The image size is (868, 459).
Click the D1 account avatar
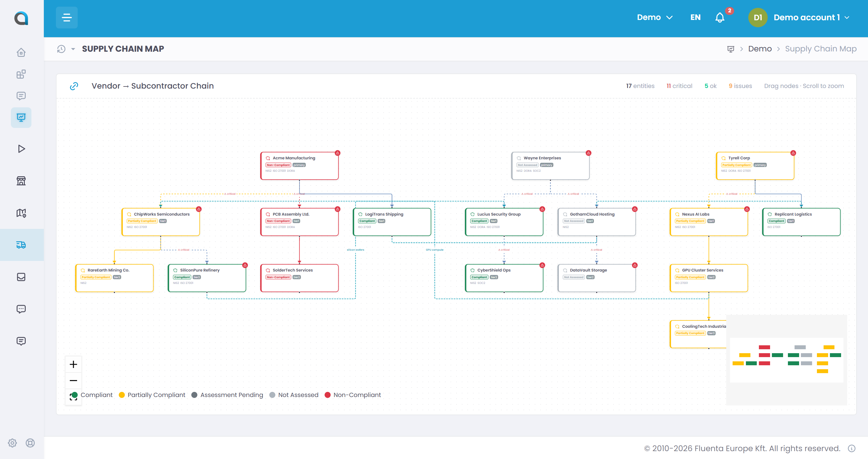(x=757, y=18)
